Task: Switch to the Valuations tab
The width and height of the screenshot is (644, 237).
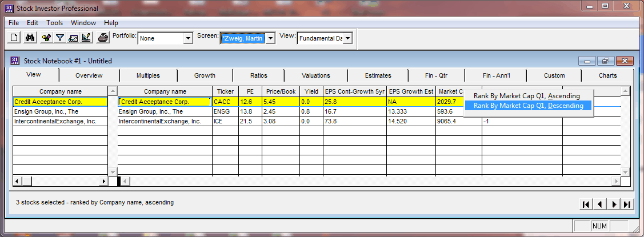Action: pos(316,75)
